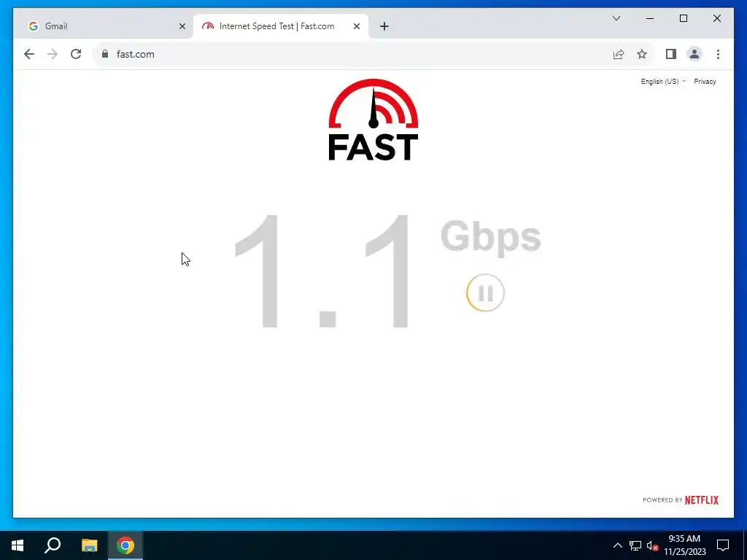View site information lock icon
Viewport: 747px width, 560px height.
pyautogui.click(x=105, y=54)
